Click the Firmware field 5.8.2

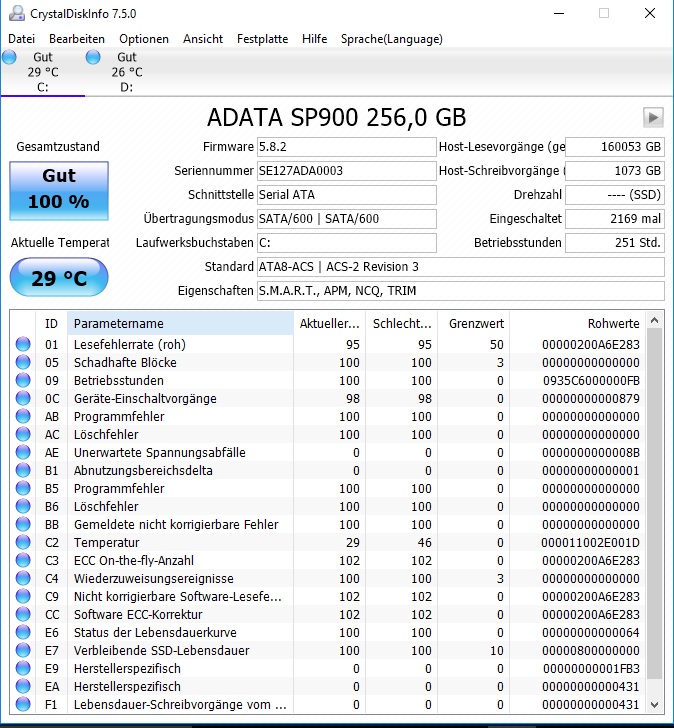tap(347, 147)
